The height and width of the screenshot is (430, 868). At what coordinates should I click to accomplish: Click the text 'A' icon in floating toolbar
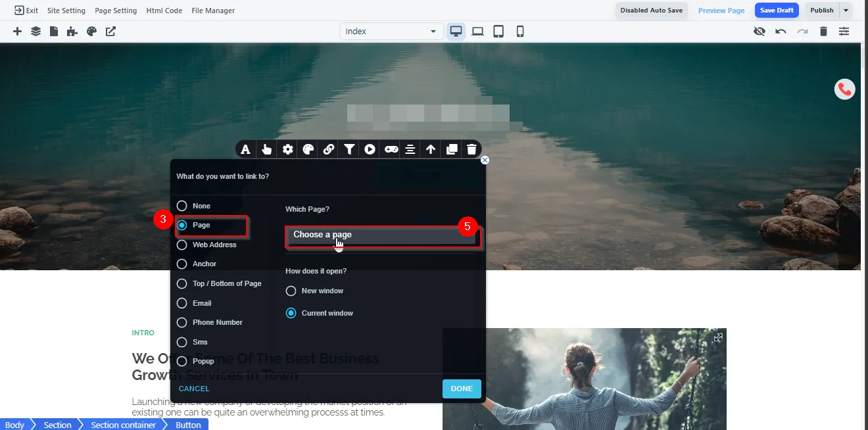245,149
